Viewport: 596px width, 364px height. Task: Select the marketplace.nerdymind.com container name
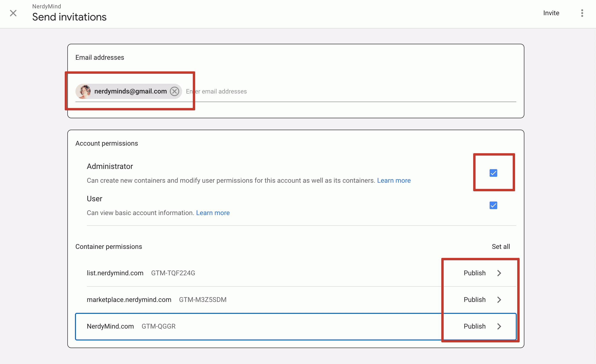129,300
